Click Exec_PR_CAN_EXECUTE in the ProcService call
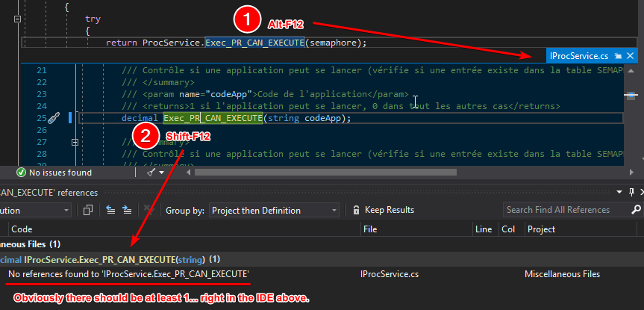 click(x=254, y=43)
